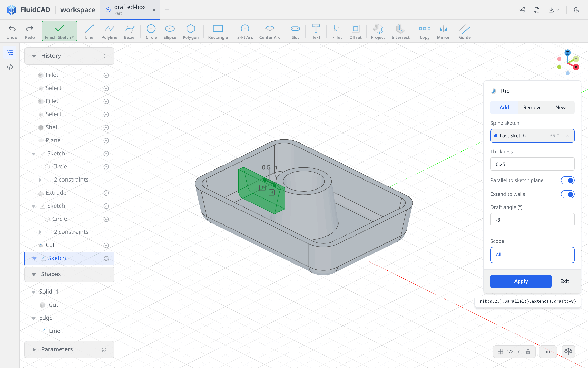The width and height of the screenshot is (588, 368).
Task: Select the 3-Pt Arc tool
Action: 245,31
